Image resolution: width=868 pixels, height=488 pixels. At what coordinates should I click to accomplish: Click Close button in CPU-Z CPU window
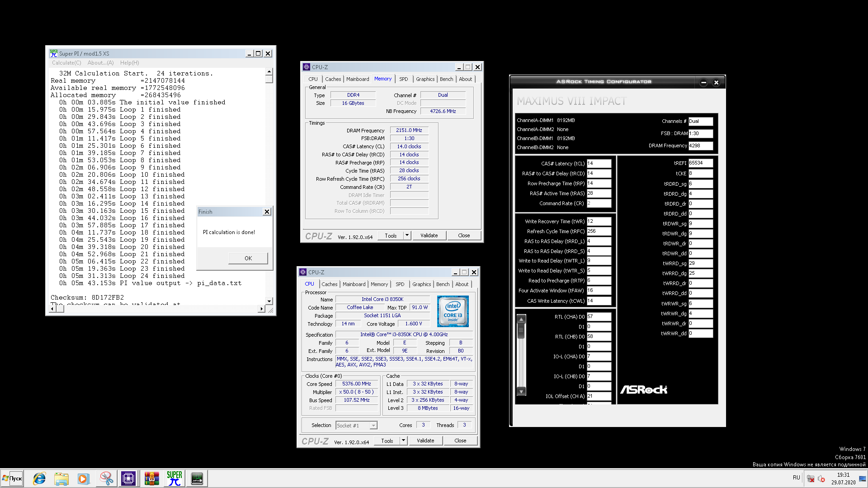pyautogui.click(x=460, y=441)
